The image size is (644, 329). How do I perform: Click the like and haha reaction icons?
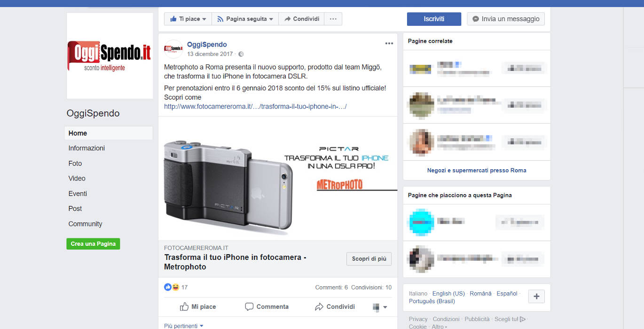click(172, 287)
